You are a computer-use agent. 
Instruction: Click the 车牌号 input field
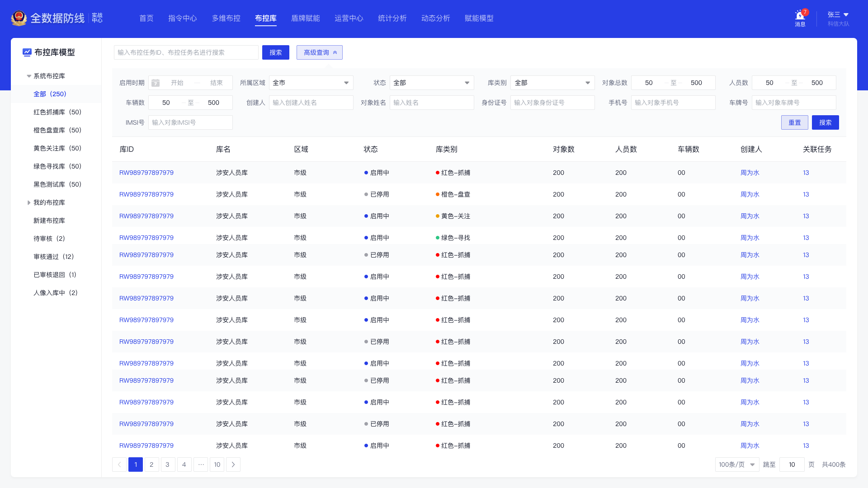pyautogui.click(x=794, y=103)
